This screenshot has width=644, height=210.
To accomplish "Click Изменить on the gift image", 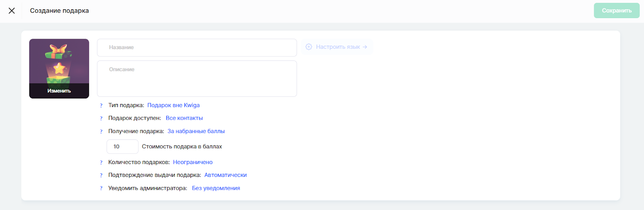I will [59, 91].
